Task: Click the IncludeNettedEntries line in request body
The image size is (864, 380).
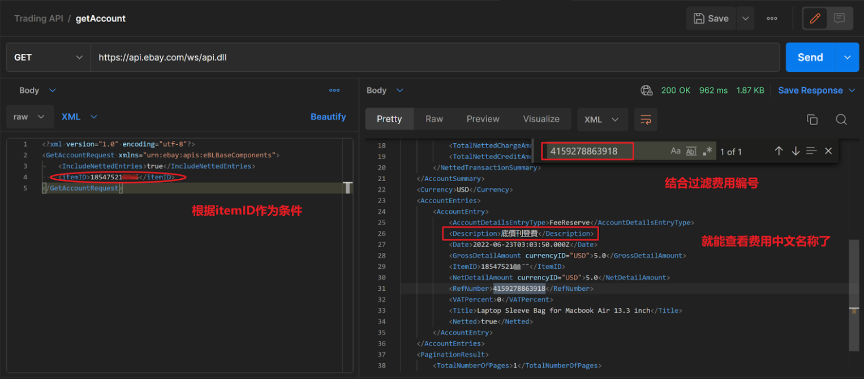Action: (x=155, y=166)
